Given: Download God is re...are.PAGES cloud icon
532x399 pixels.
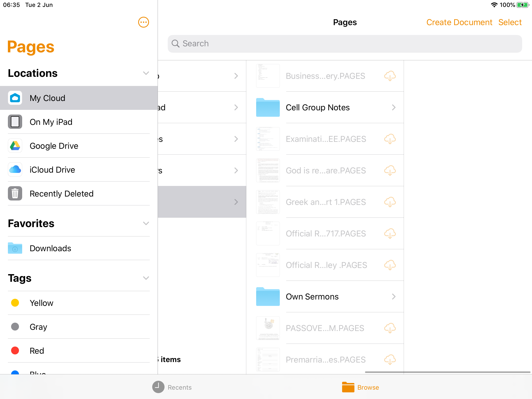Looking at the screenshot, I should point(390,170).
